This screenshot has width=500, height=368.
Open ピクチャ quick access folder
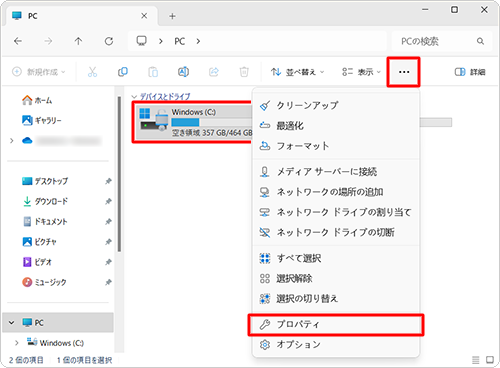tap(39, 242)
